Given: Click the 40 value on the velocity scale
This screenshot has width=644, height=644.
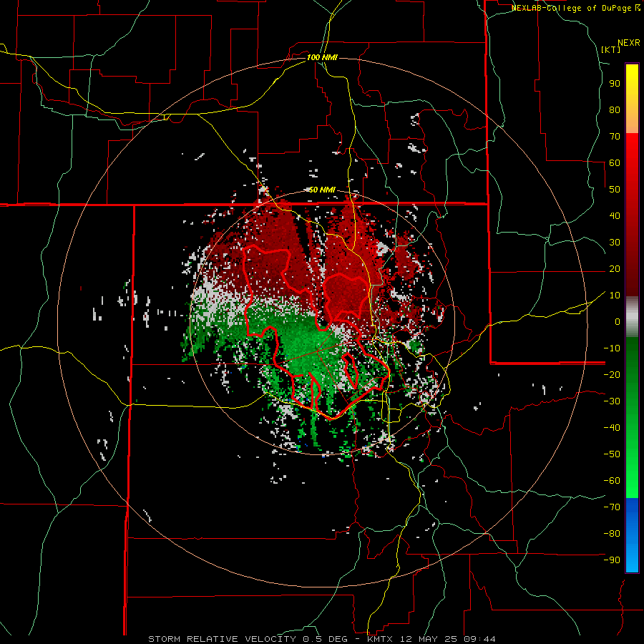Looking at the screenshot, I should pos(615,215).
